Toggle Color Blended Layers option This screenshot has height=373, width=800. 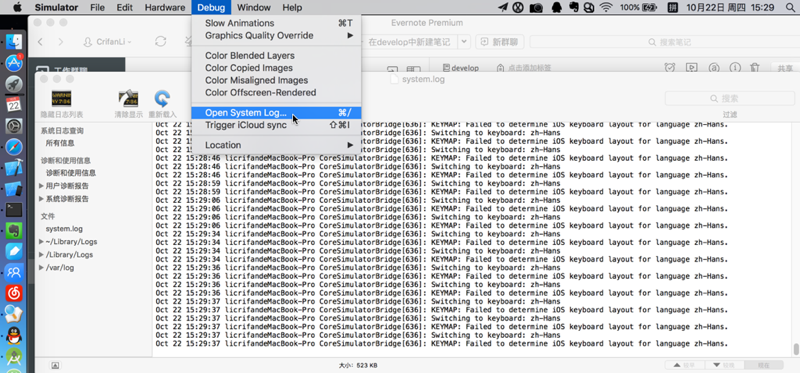(276, 56)
